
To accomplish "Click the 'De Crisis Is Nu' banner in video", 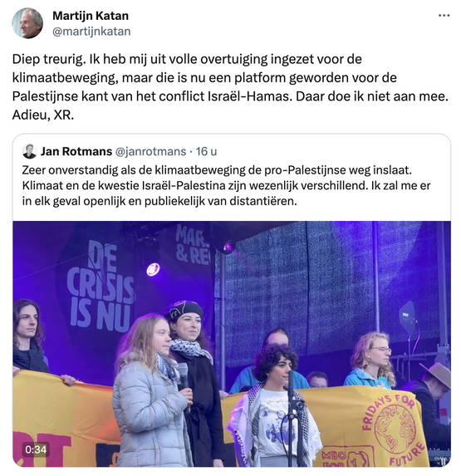I will (101, 287).
